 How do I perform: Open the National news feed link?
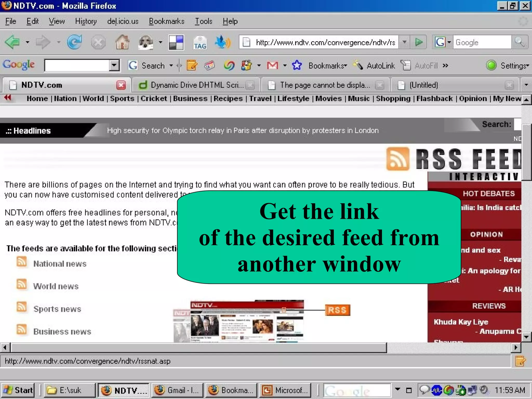coord(60,264)
